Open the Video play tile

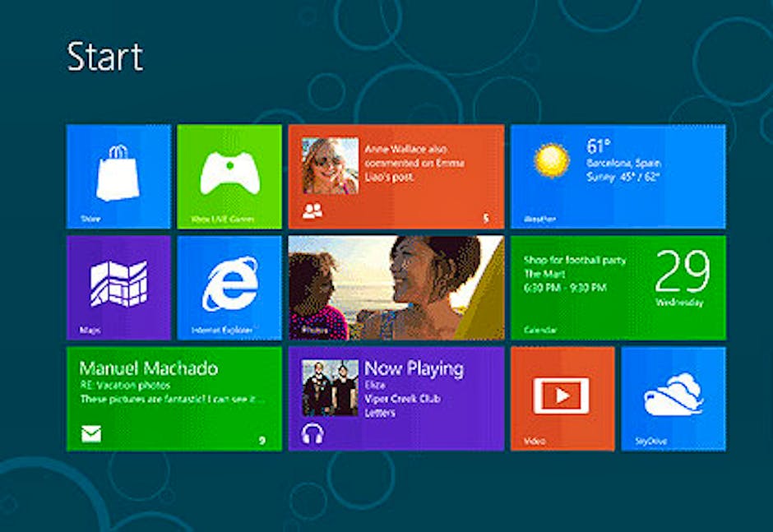click(x=562, y=396)
